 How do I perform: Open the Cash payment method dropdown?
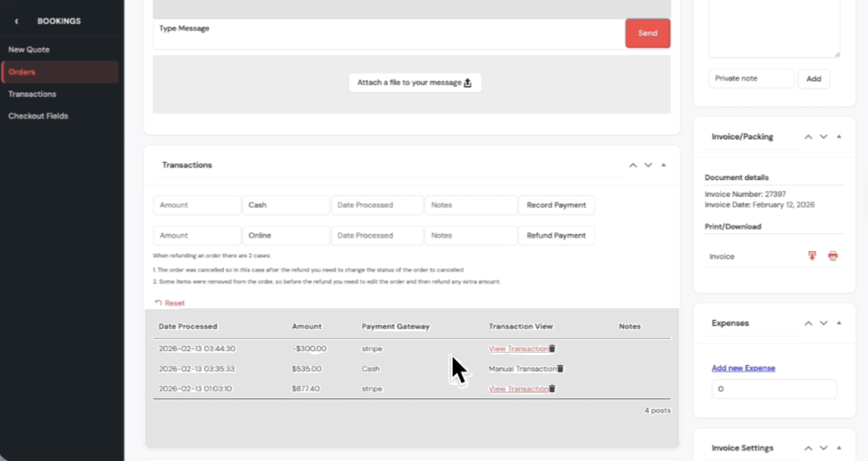click(x=286, y=205)
